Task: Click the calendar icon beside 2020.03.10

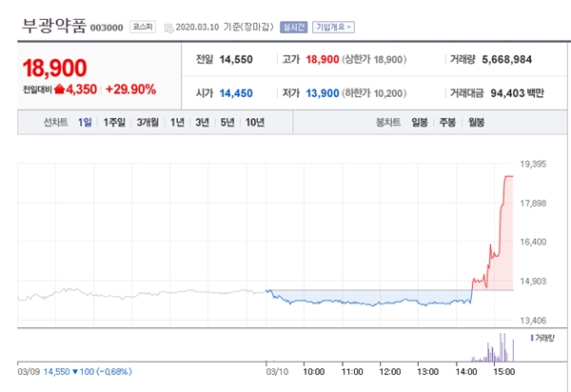Action: tap(169, 28)
